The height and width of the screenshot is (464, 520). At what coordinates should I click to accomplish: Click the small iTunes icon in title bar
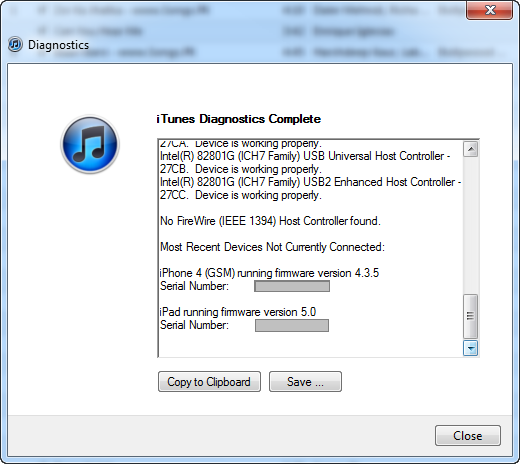(x=15, y=44)
